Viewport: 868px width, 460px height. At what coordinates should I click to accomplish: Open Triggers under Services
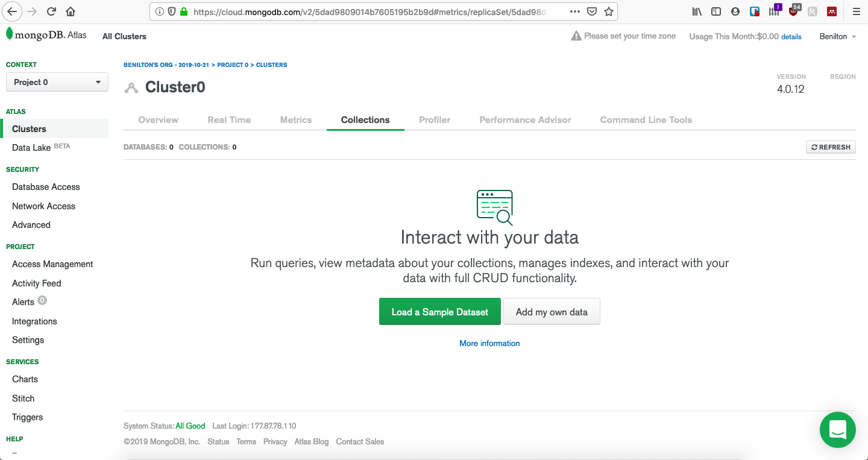[x=28, y=417]
